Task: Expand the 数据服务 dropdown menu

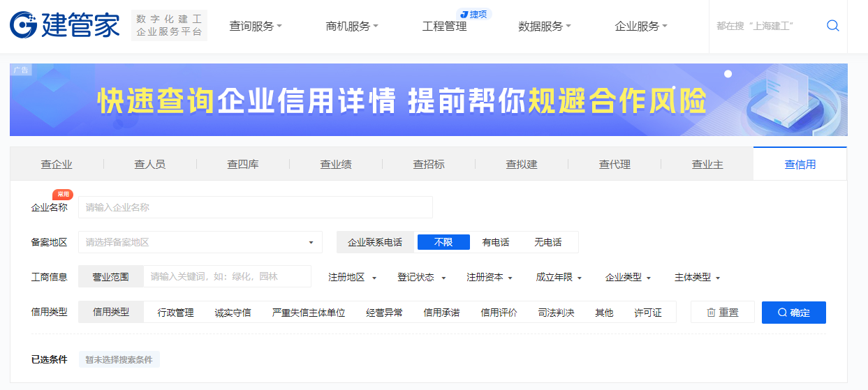Action: coord(545,27)
